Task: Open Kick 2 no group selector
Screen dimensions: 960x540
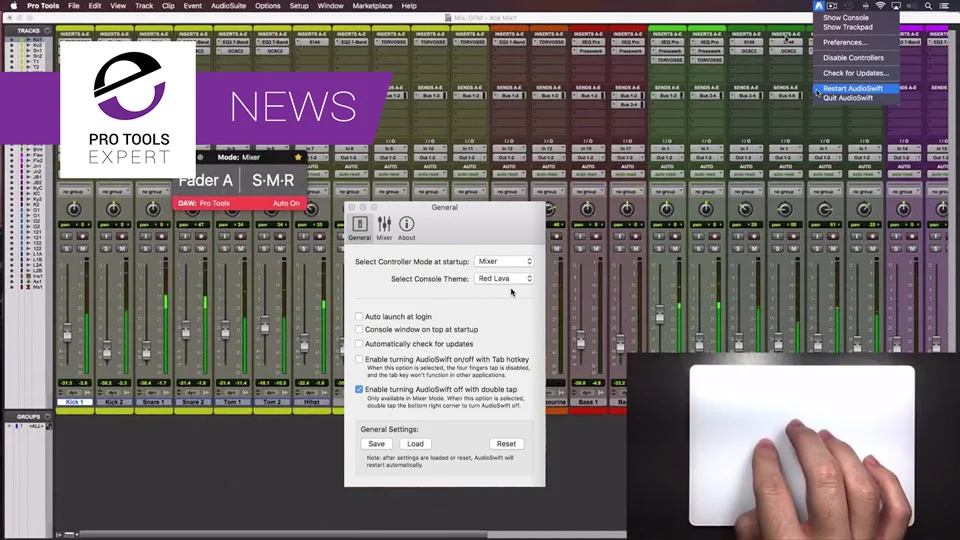Action: (113, 192)
